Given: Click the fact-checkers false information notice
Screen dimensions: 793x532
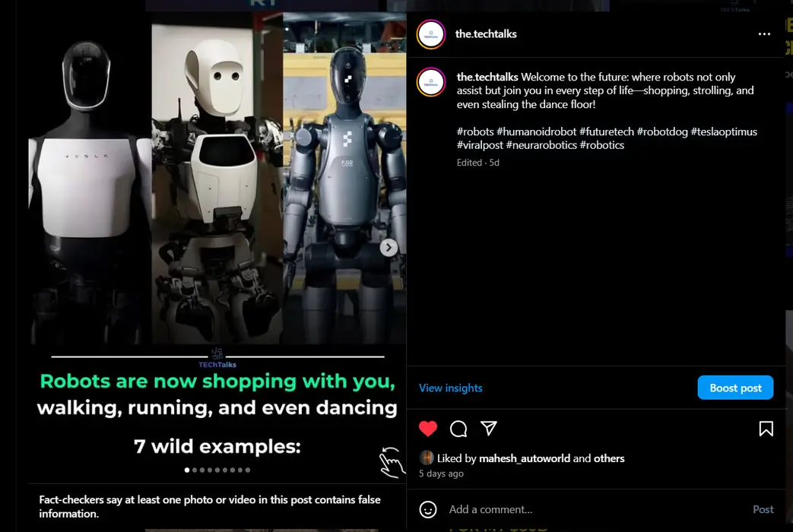Looking at the screenshot, I should (217, 506).
